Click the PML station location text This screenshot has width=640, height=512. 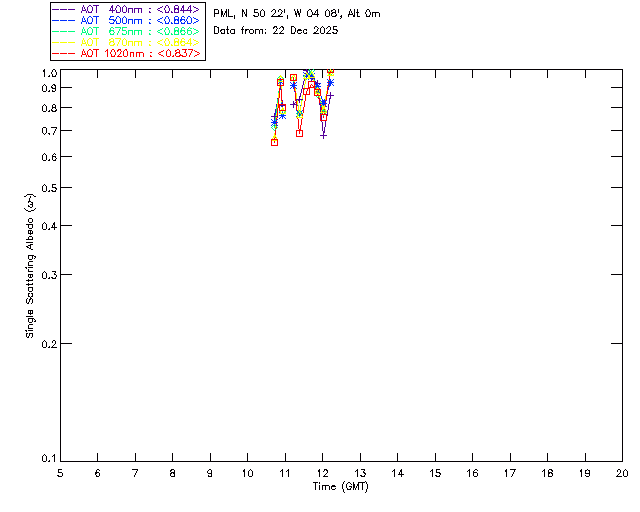coord(297,14)
